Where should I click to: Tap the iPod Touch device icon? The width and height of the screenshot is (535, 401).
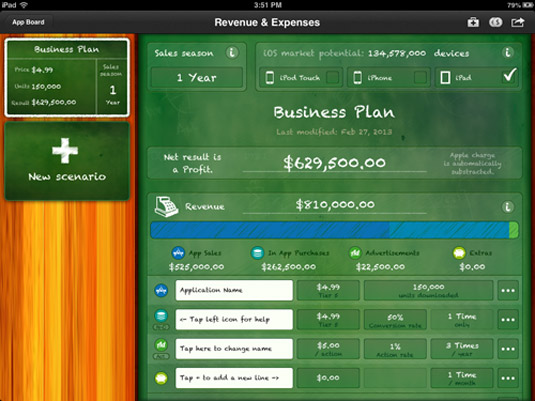pyautogui.click(x=270, y=77)
